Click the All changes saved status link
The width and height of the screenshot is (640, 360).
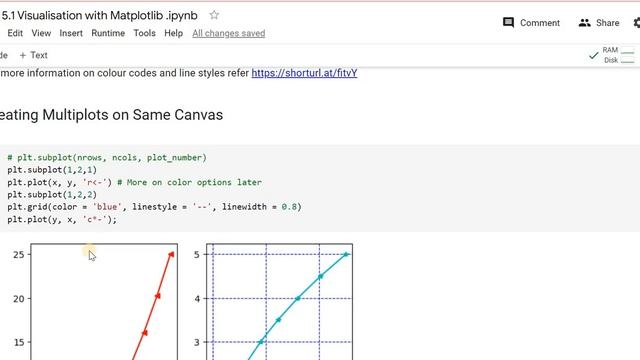coord(229,33)
